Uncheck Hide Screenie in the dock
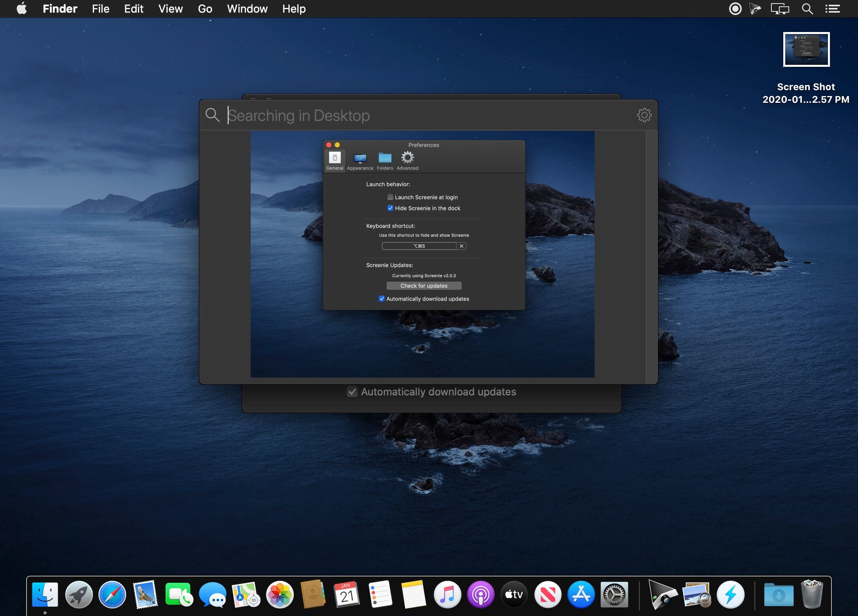Viewport: 858px width, 616px height. pyautogui.click(x=390, y=208)
